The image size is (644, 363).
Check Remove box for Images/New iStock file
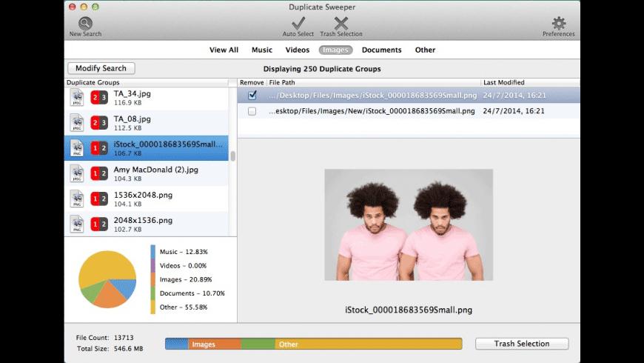(252, 111)
